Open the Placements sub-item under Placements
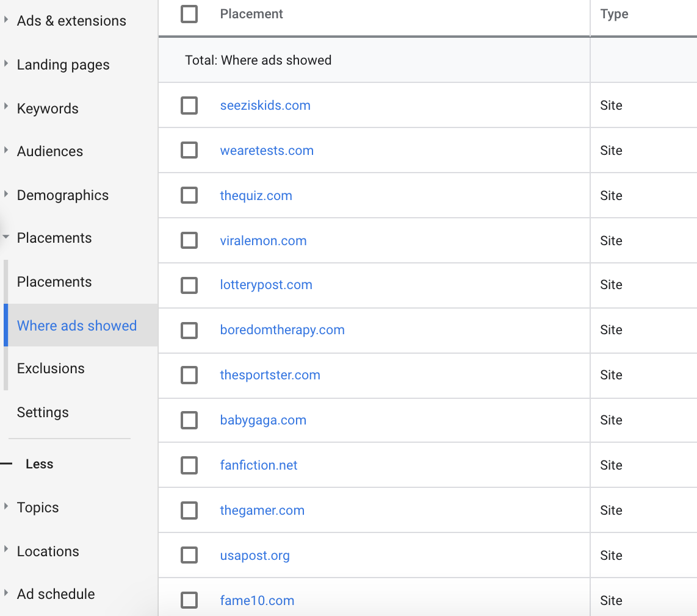Image resolution: width=697 pixels, height=616 pixels. 54,282
